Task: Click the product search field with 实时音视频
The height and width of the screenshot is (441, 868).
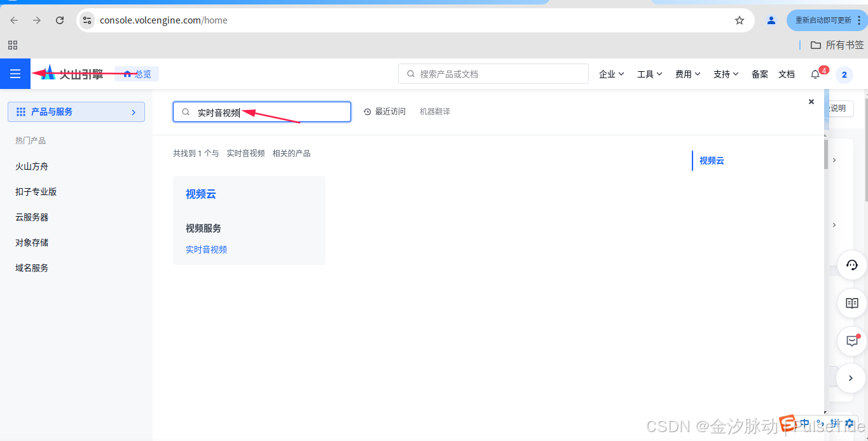Action: (x=262, y=112)
